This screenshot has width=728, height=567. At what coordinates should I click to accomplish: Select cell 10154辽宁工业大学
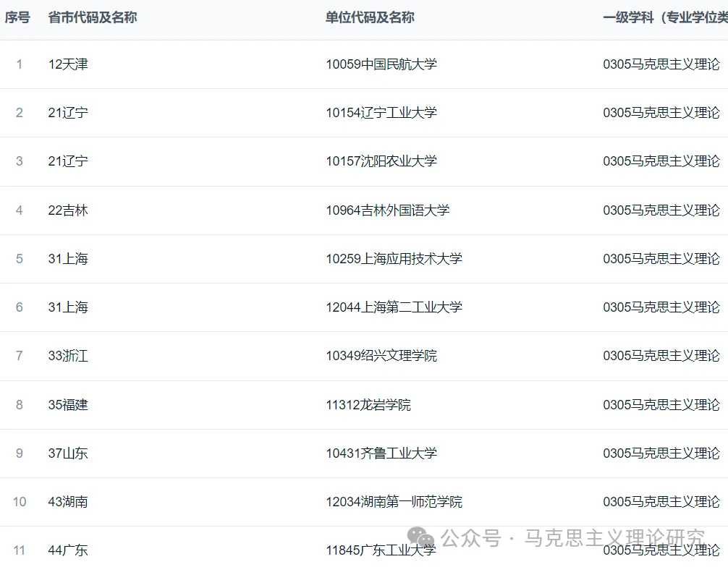point(381,113)
